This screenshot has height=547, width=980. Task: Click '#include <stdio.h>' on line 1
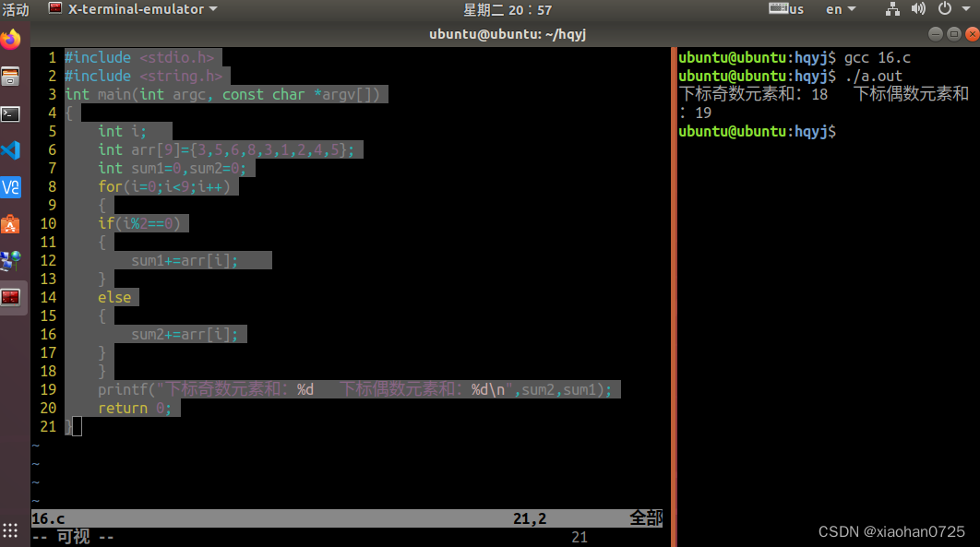139,57
